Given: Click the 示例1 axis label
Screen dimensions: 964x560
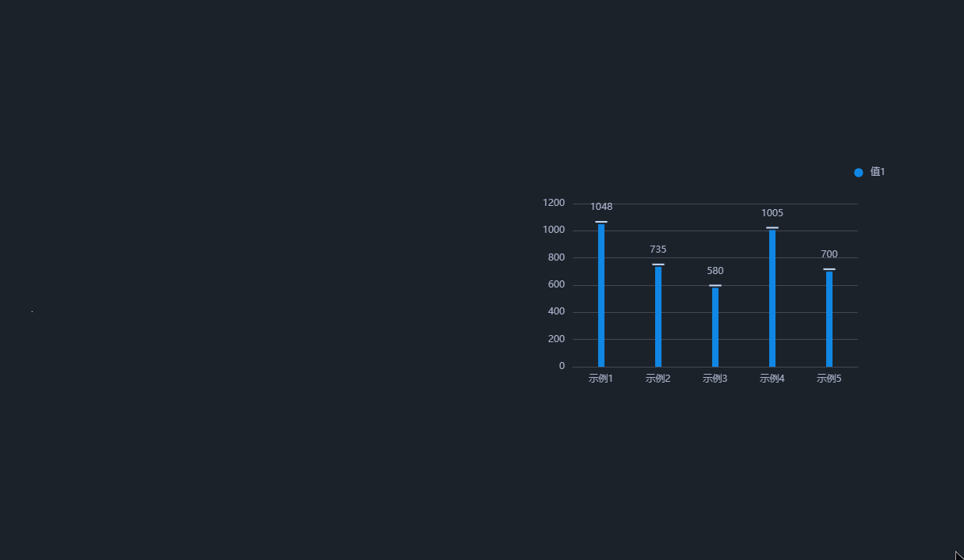Looking at the screenshot, I should 601,379.
